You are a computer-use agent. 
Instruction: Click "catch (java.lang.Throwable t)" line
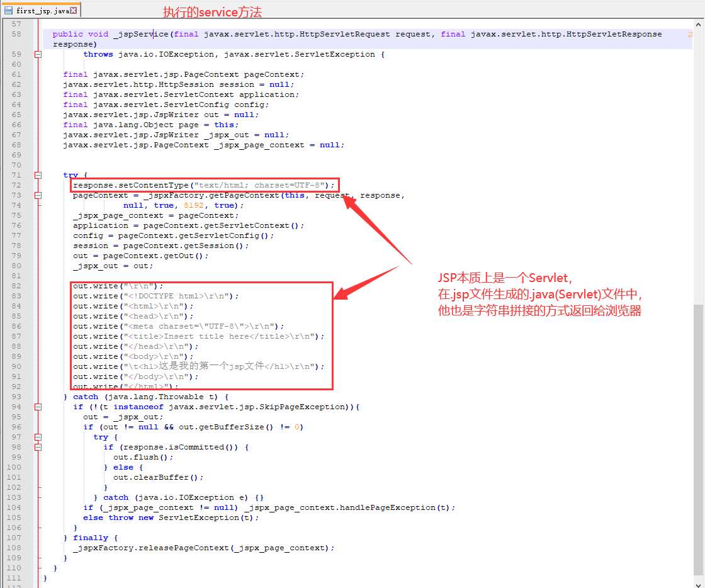(x=146, y=397)
